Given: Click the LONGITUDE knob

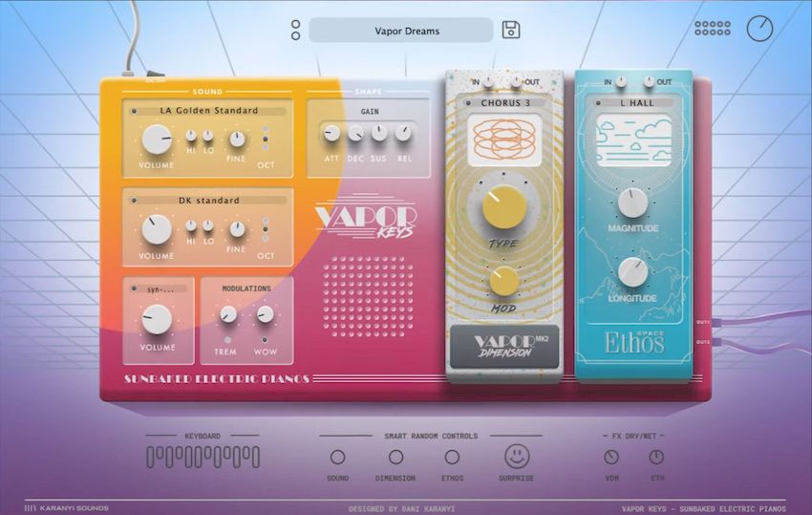Looking at the screenshot, I should pos(632,272).
